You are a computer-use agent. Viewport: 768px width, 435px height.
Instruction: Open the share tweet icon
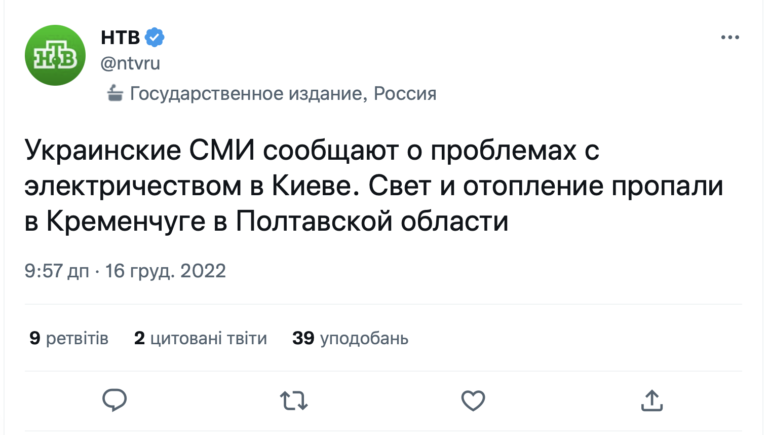tap(651, 400)
